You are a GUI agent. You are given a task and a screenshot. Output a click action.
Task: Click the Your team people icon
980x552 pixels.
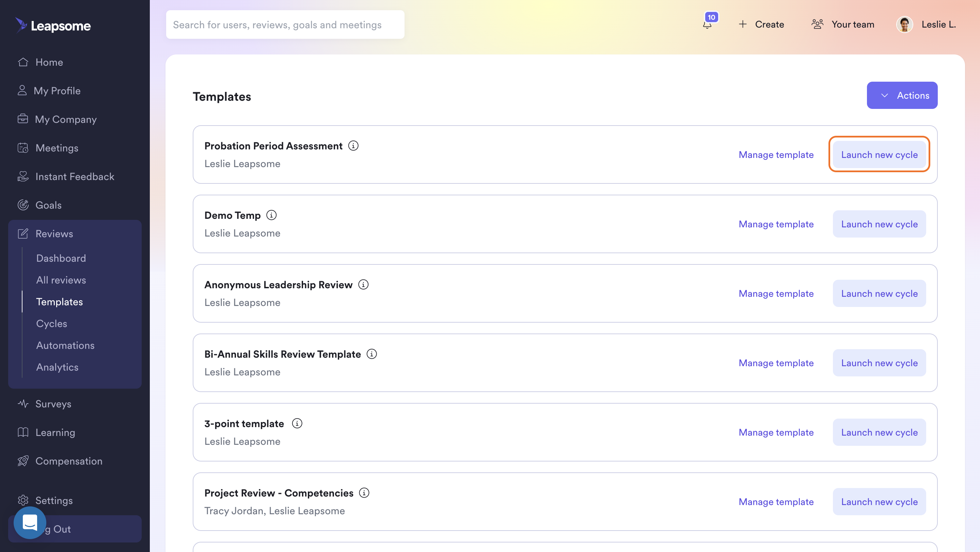[x=817, y=24]
